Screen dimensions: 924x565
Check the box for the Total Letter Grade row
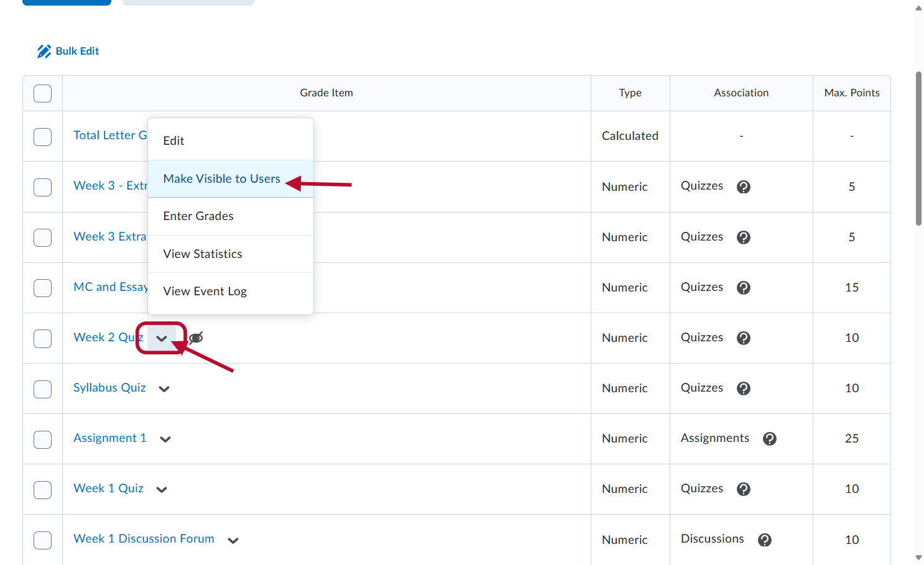click(x=42, y=137)
